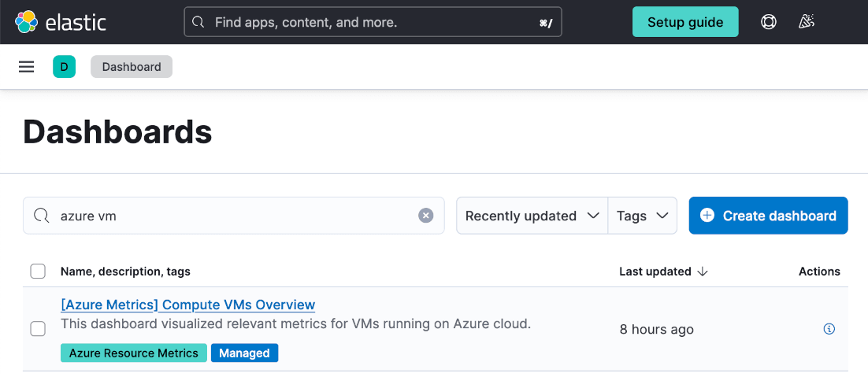The height and width of the screenshot is (377, 868).
Task: Click the Azure Resource Metrics tag
Action: [134, 353]
